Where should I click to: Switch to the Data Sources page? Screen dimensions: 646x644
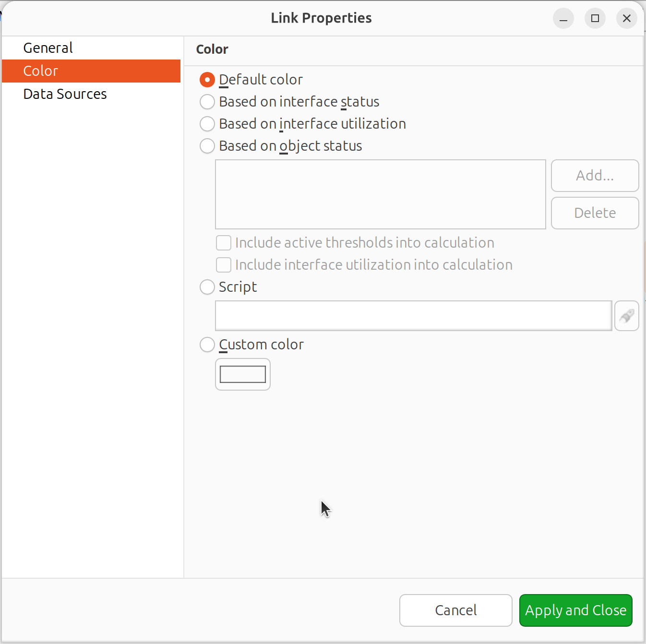coord(65,94)
